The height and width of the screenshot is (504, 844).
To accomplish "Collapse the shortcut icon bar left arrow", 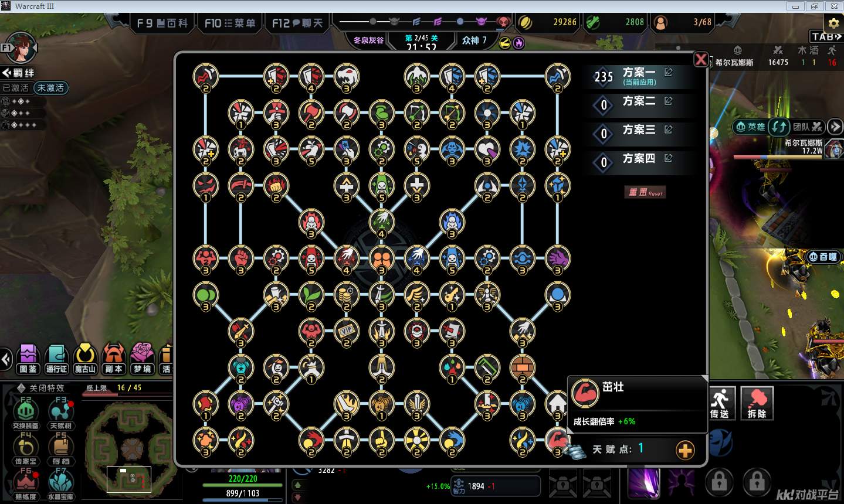I will 6,359.
